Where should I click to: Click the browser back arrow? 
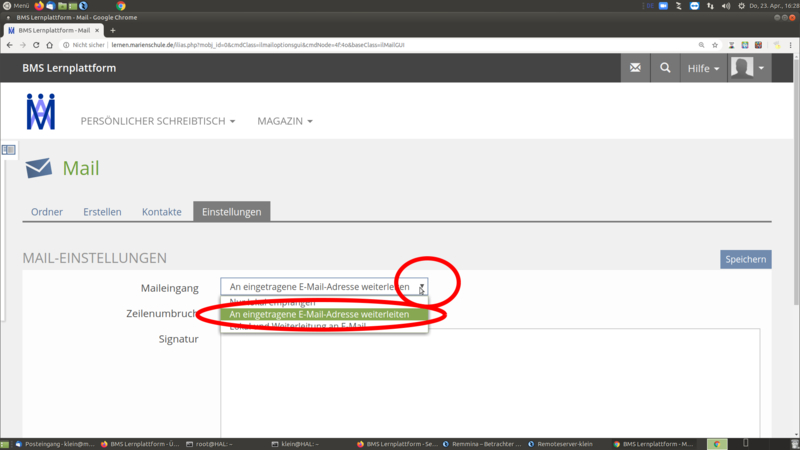click(10, 45)
